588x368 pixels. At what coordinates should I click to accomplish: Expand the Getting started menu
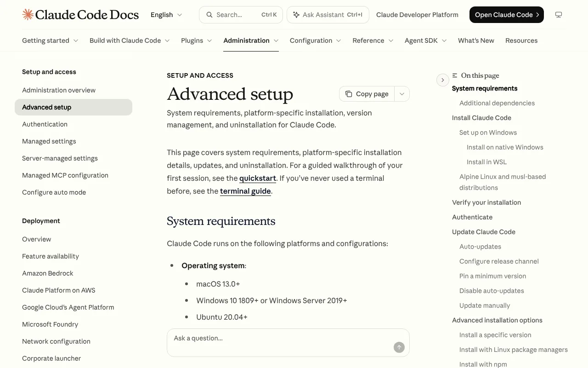50,40
